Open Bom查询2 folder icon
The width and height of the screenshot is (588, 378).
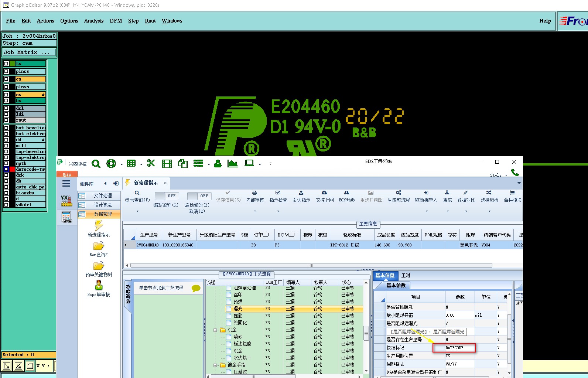(x=99, y=246)
